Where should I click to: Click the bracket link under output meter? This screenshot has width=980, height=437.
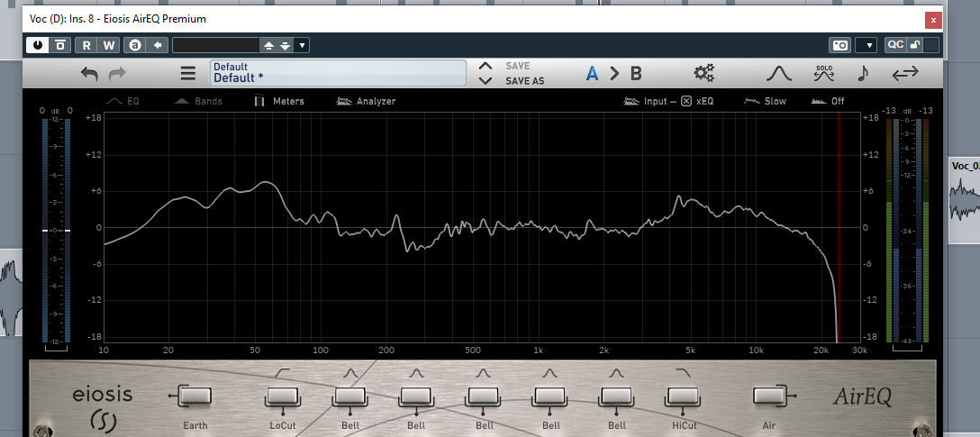coord(908,347)
